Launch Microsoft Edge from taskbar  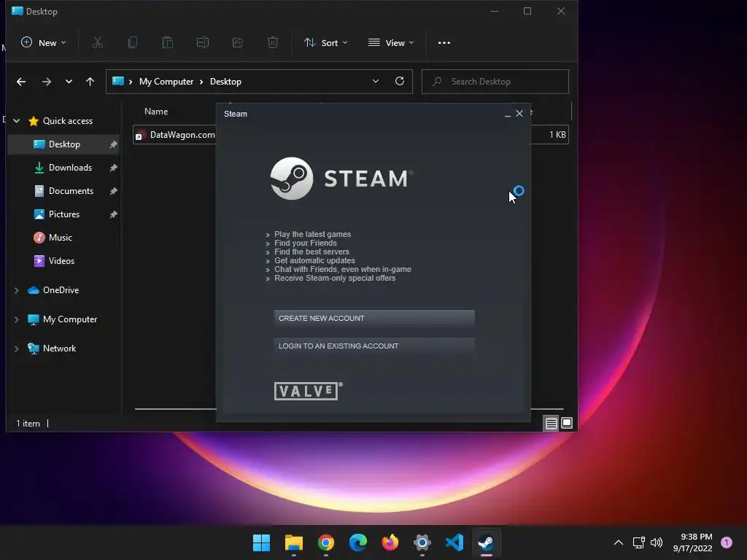point(358,542)
